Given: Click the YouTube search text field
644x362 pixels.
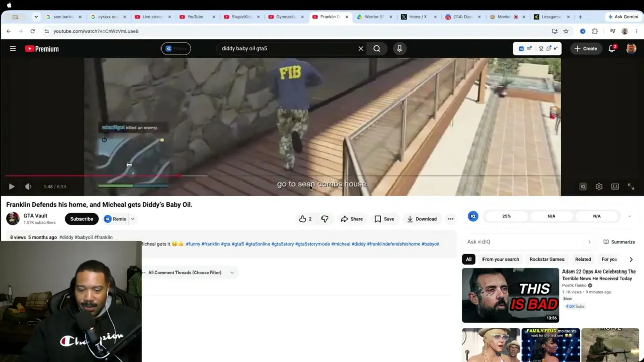Looking at the screenshot, I should point(287,49).
